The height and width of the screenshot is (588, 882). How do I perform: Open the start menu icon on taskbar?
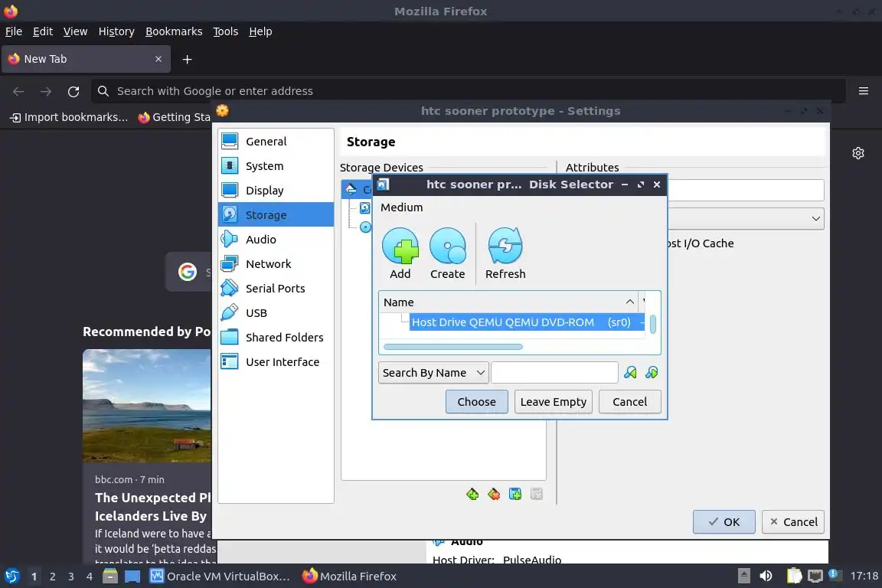point(12,576)
